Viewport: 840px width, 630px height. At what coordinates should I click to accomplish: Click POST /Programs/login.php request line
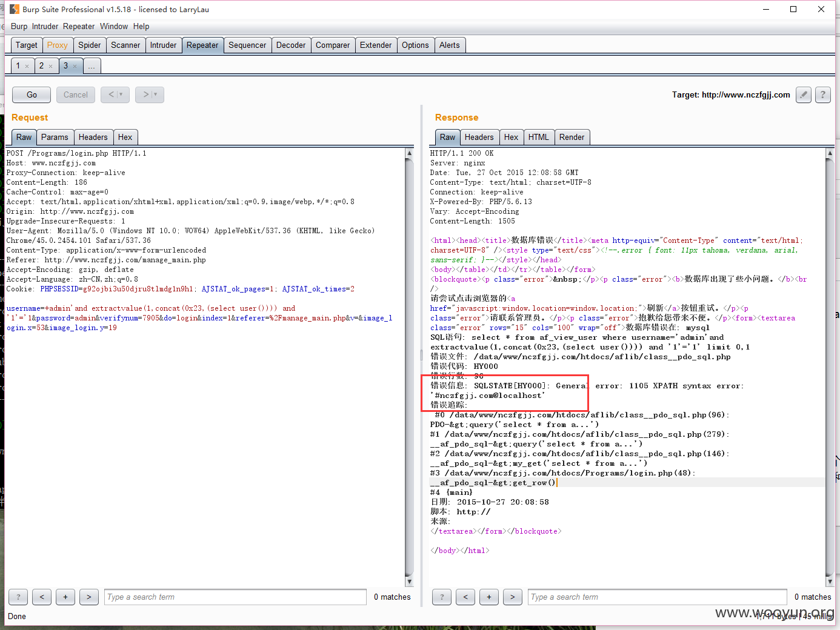click(x=76, y=153)
